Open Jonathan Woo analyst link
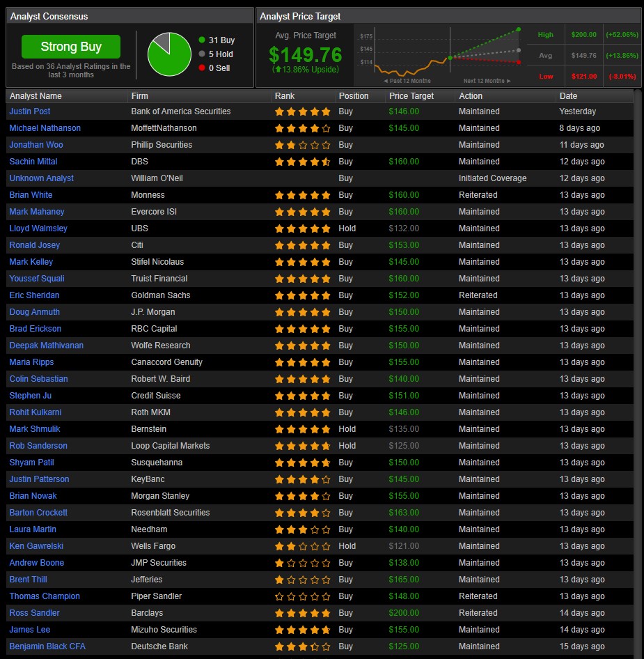Screen dimensions: 644x659 click(x=36, y=145)
